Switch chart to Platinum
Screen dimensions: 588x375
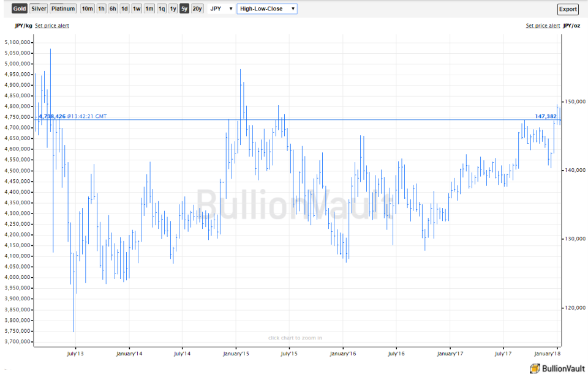pos(63,9)
